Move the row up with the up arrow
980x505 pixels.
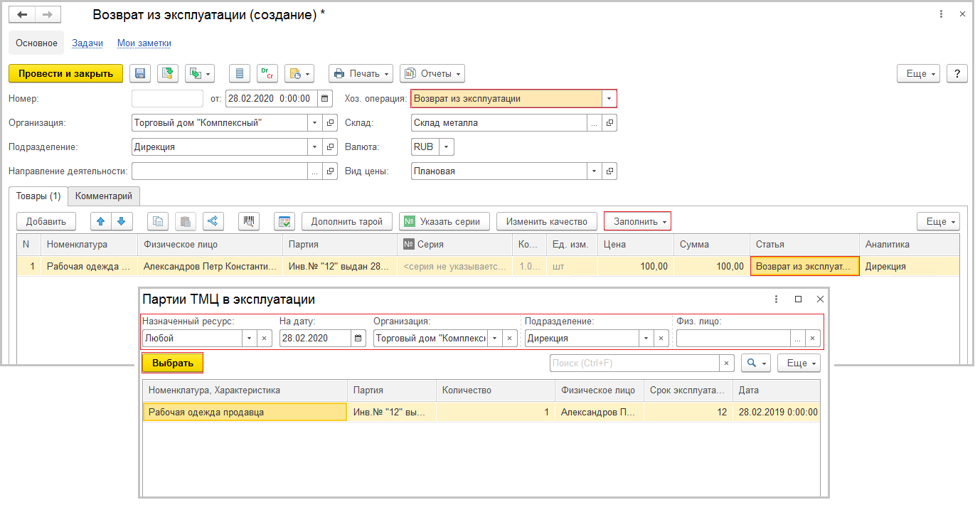101,221
